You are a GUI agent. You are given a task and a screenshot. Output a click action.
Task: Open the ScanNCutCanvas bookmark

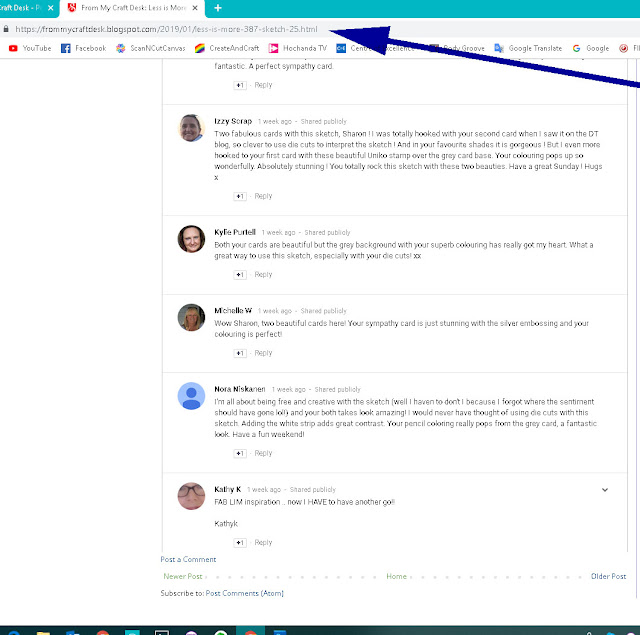(x=151, y=48)
